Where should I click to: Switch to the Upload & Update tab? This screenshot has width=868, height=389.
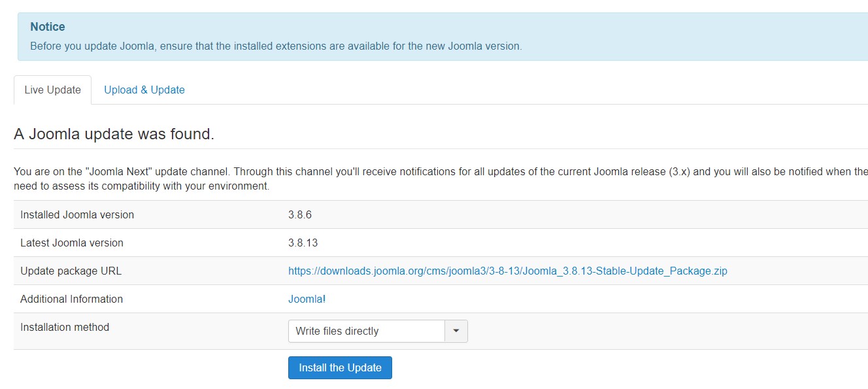tap(144, 90)
